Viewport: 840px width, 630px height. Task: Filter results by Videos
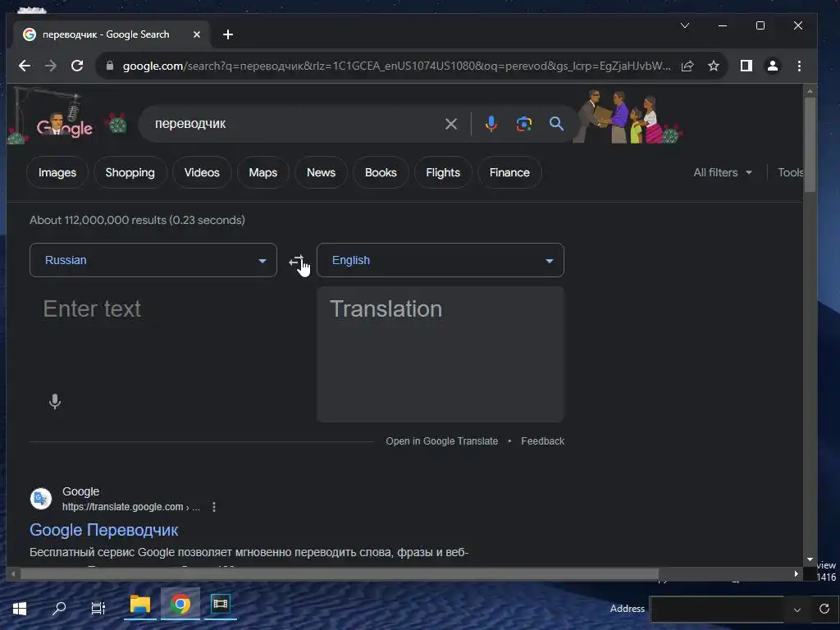tap(202, 172)
